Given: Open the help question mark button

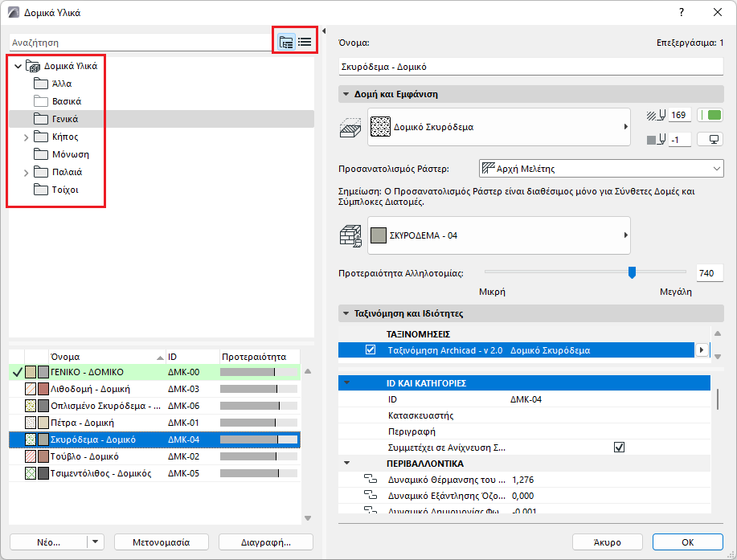Looking at the screenshot, I should point(682,13).
